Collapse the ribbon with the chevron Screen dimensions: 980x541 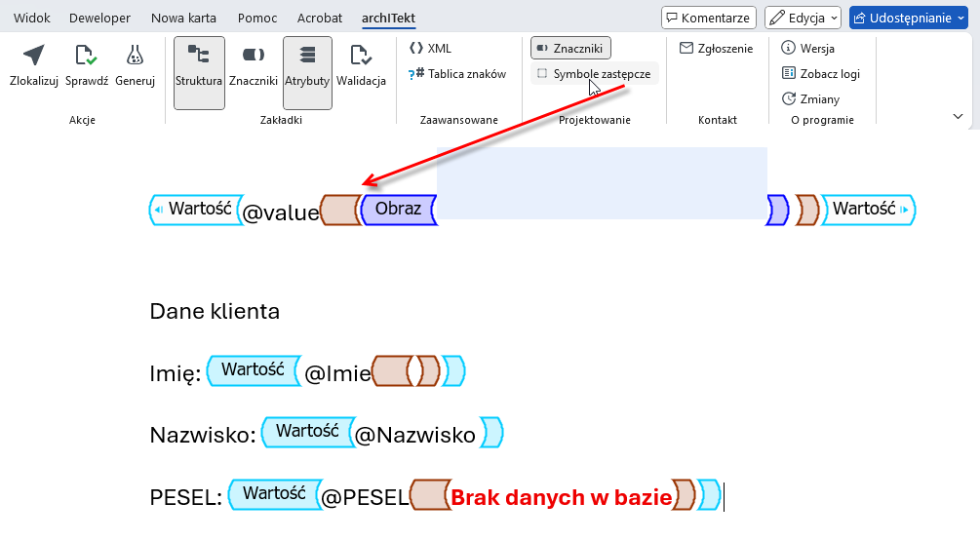[958, 116]
